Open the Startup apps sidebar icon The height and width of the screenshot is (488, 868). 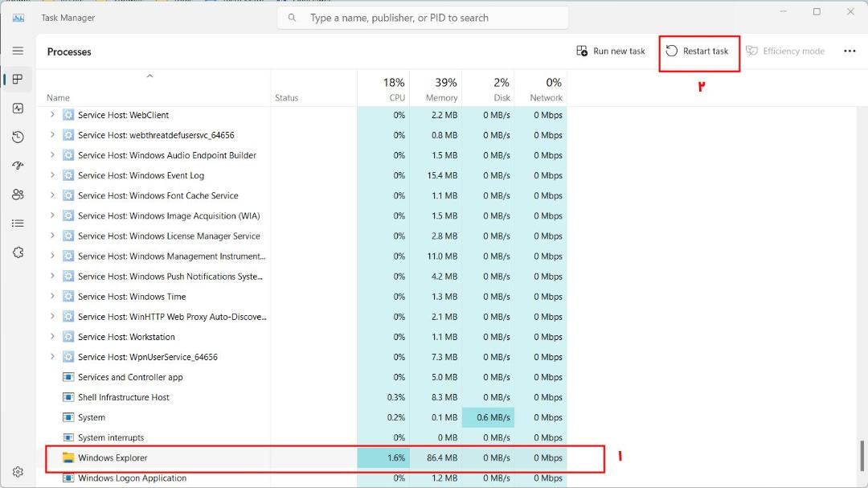(18, 165)
